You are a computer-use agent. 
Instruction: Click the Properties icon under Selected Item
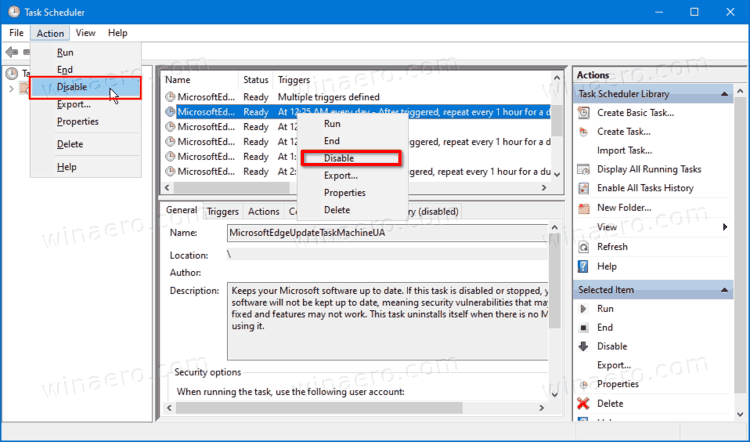[x=584, y=385]
